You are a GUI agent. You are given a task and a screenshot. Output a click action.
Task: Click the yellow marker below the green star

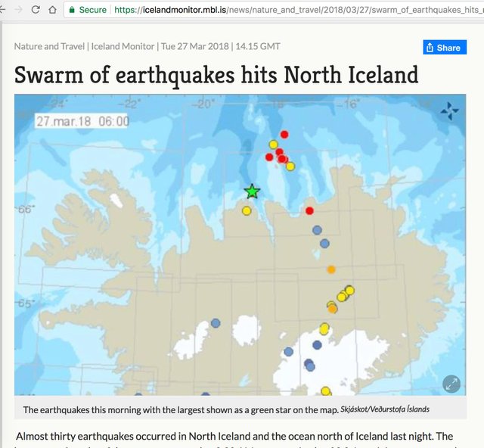coord(247,211)
